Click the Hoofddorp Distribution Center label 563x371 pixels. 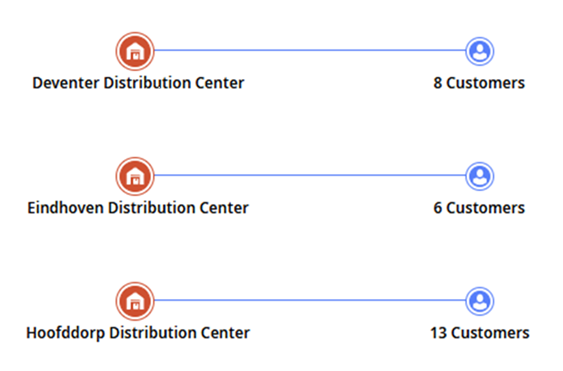138,333
